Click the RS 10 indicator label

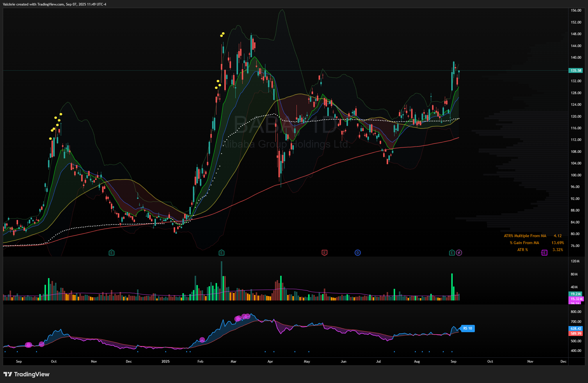point(468,328)
